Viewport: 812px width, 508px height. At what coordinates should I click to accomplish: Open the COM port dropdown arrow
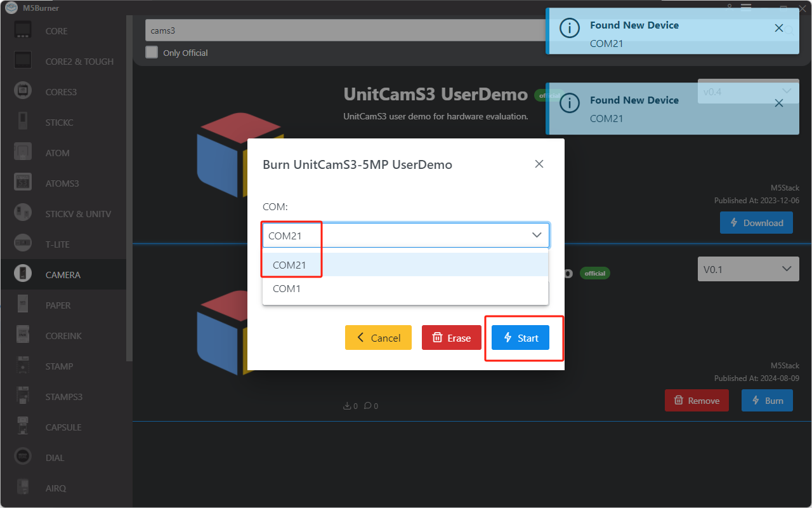(537, 235)
